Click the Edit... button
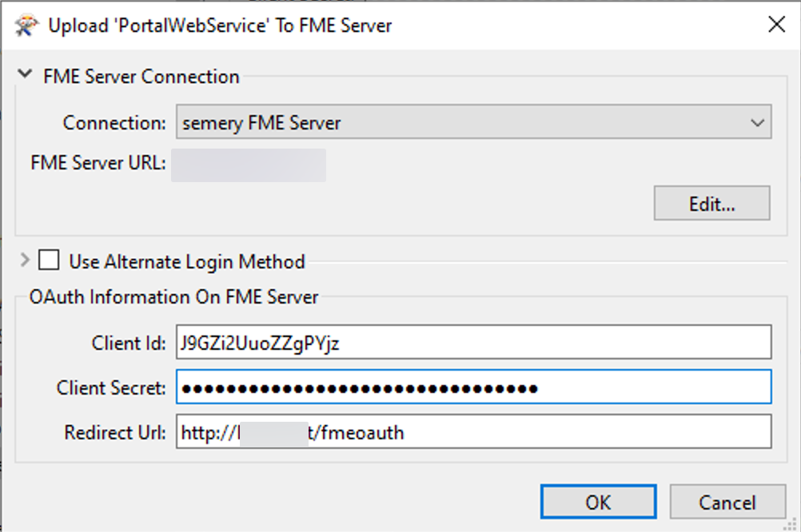 pos(711,203)
